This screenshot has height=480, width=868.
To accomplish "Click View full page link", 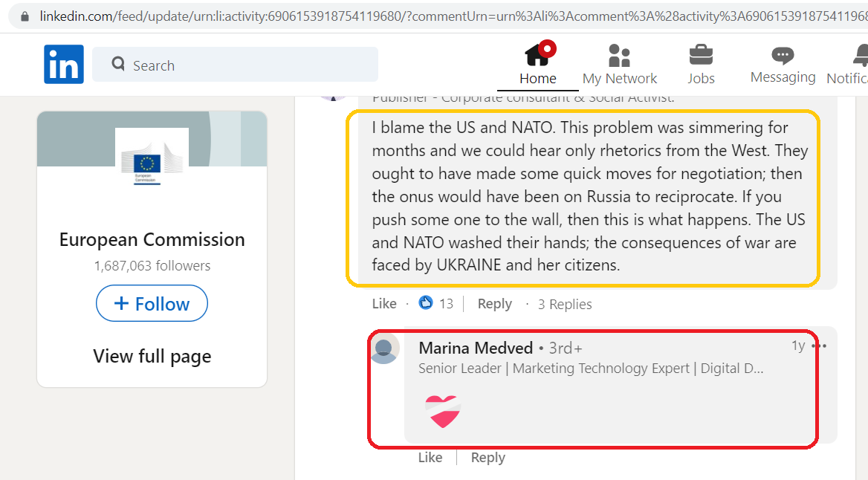I will click(x=152, y=356).
